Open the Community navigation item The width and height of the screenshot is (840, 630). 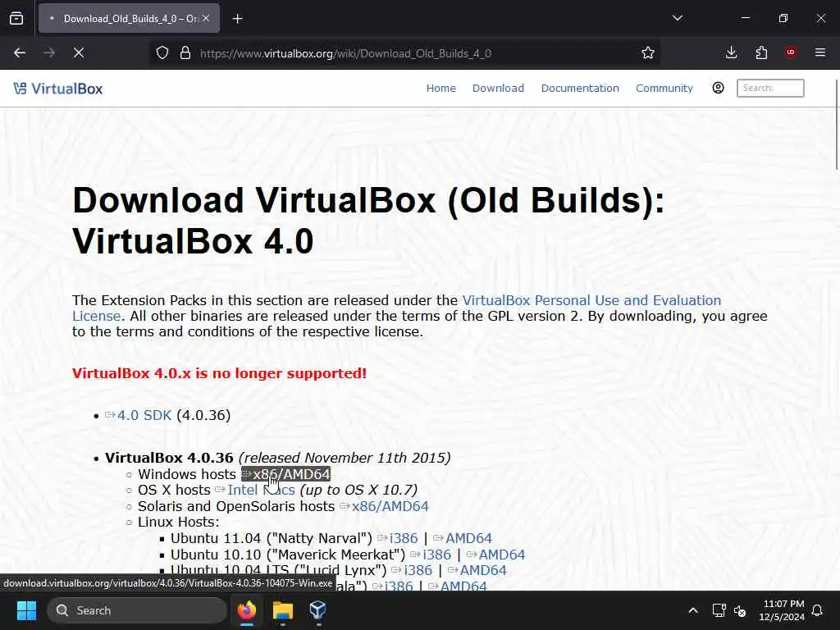tap(664, 89)
